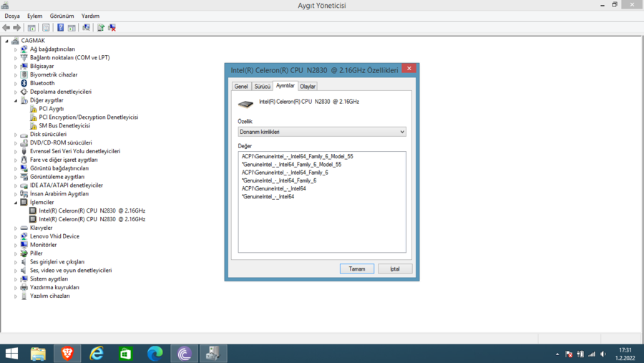Open the Eylem menu
The image size is (644, 363).
coord(34,16)
